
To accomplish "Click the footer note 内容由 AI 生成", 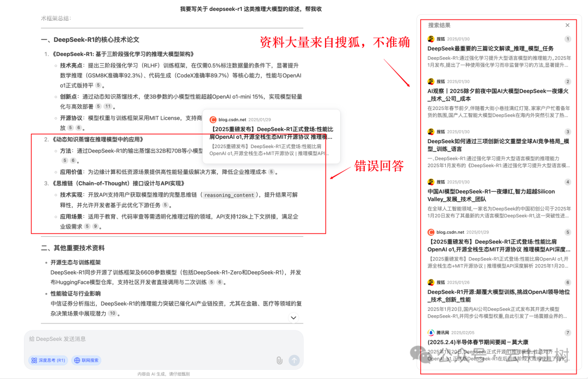I will pos(163,374).
